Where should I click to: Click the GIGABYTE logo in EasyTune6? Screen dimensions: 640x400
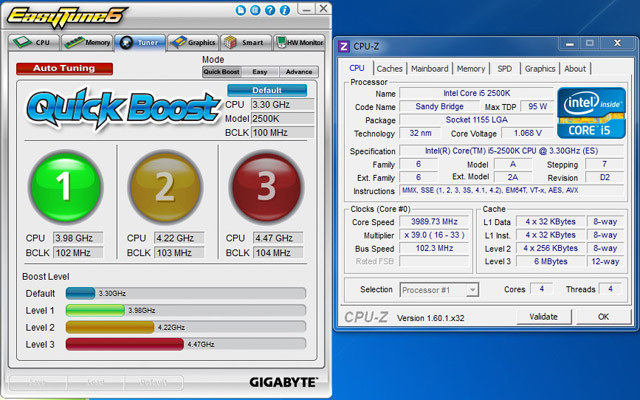pos(283,382)
